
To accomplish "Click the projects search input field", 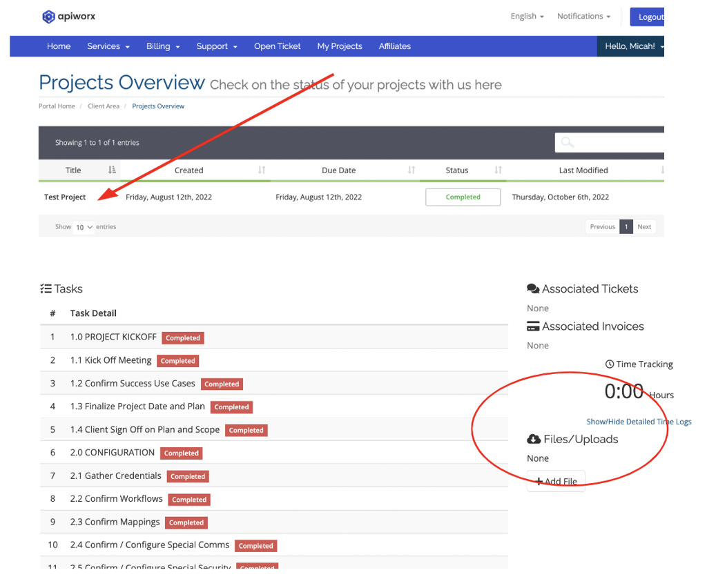I will (610, 142).
